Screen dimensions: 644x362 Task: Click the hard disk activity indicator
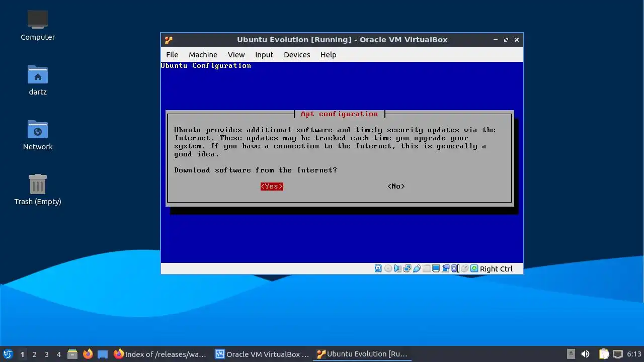pyautogui.click(x=378, y=268)
